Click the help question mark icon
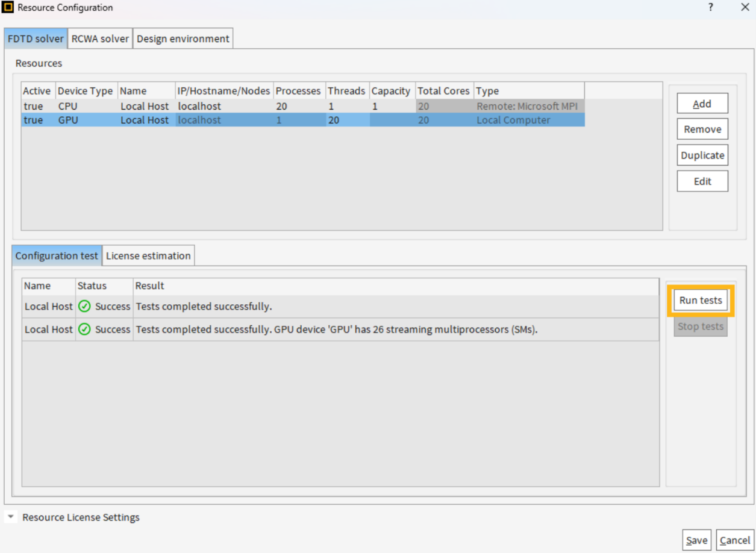The width and height of the screenshot is (756, 553). pyautogui.click(x=711, y=8)
